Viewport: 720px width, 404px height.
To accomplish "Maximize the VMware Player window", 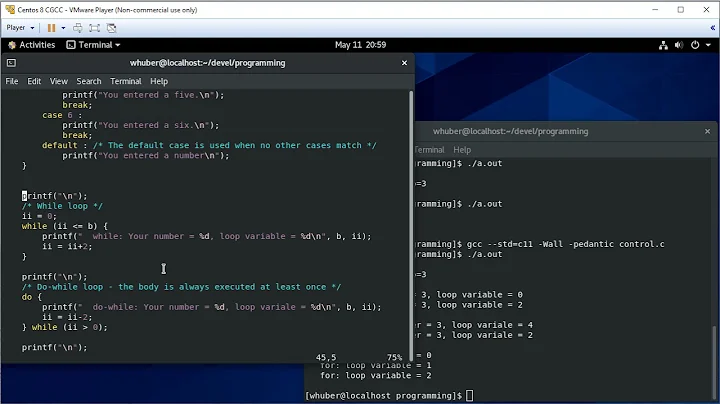I will click(x=681, y=10).
